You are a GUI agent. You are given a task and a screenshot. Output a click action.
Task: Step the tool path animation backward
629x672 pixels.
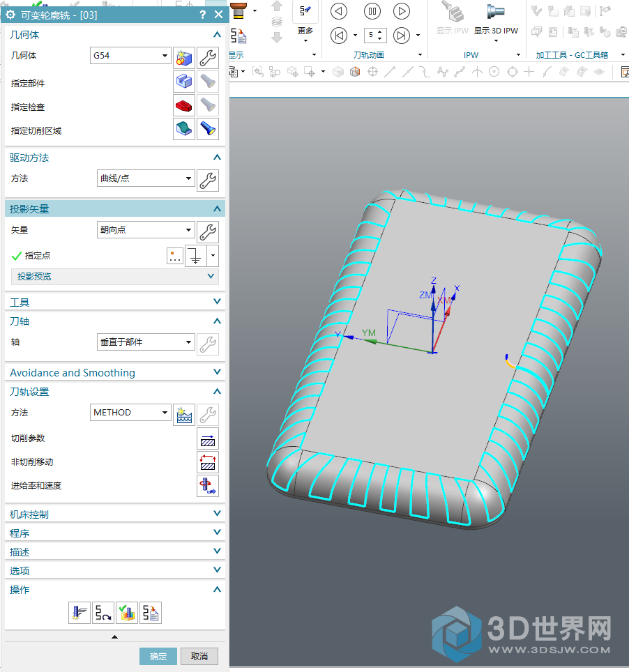point(339,11)
